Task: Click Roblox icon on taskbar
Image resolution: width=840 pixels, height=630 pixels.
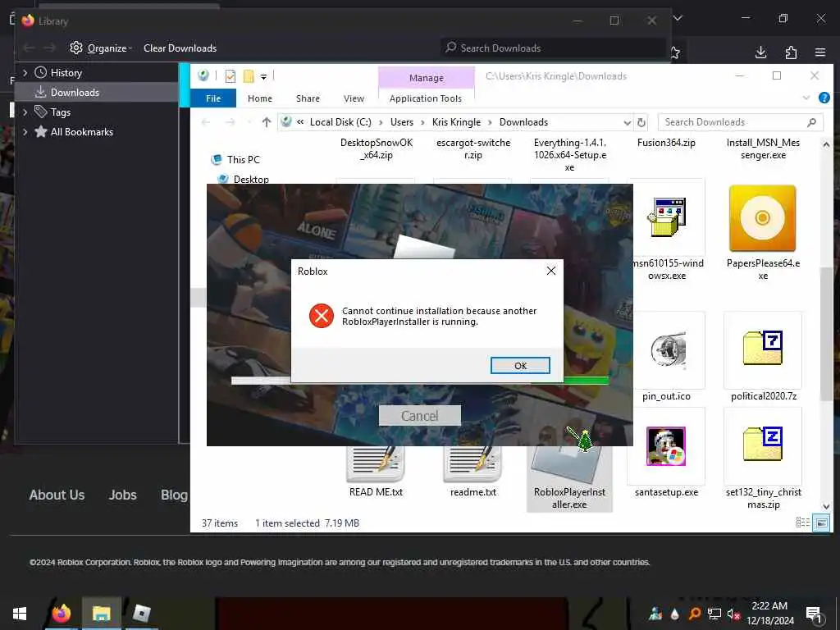Action: (x=141, y=613)
